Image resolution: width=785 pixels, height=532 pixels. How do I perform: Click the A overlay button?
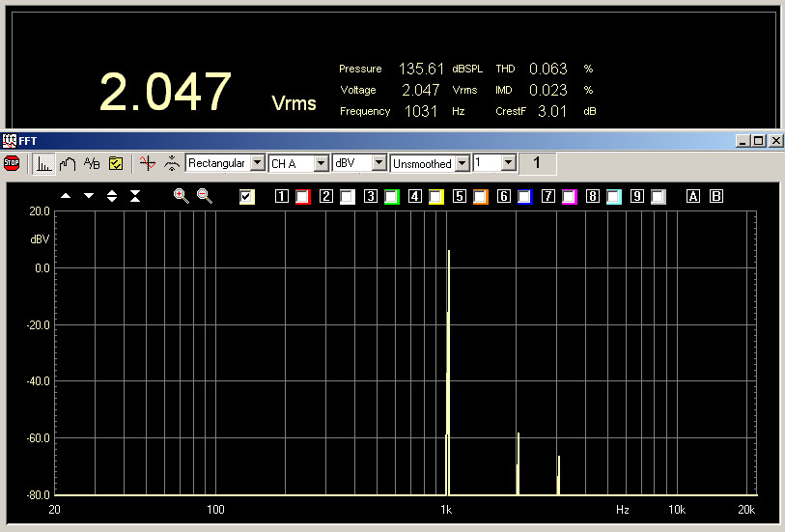point(692,197)
